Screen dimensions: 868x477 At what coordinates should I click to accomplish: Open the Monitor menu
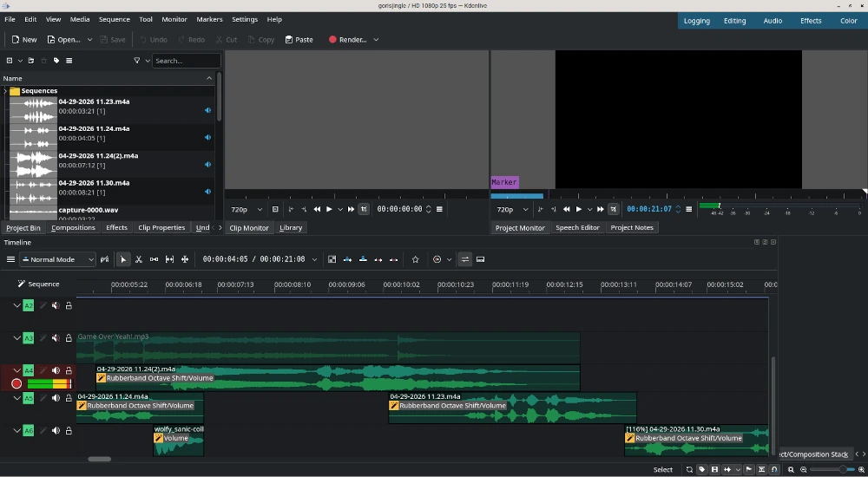tap(174, 19)
